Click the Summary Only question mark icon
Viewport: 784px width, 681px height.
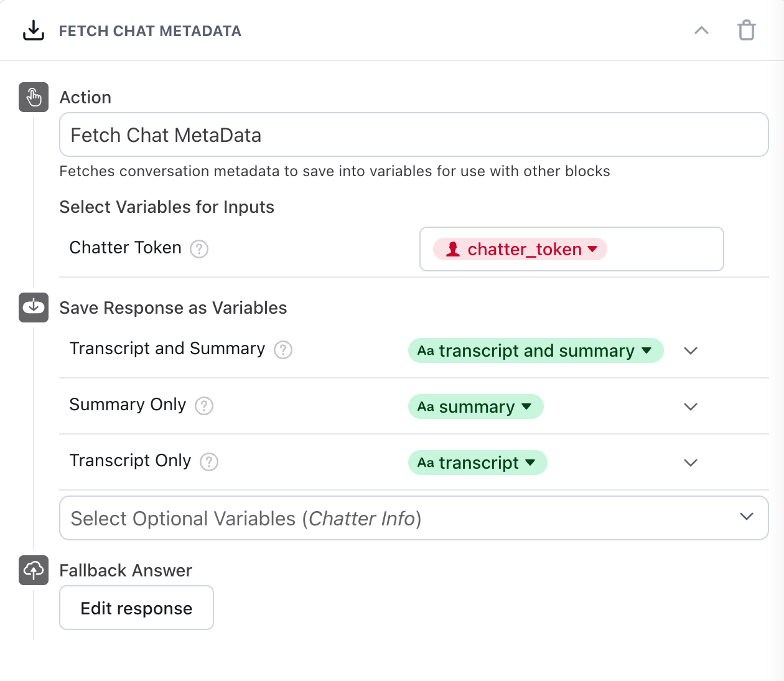pos(204,406)
